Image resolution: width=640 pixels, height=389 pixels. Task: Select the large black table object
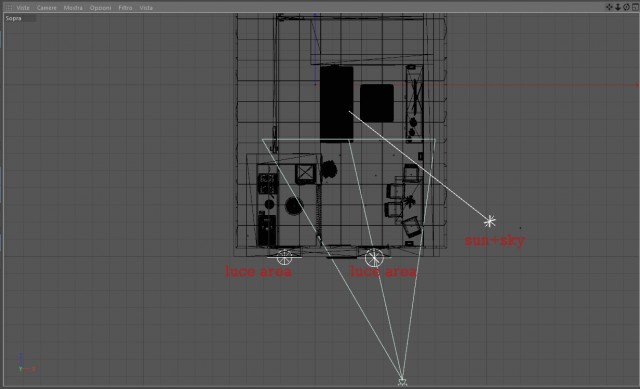coord(336,104)
